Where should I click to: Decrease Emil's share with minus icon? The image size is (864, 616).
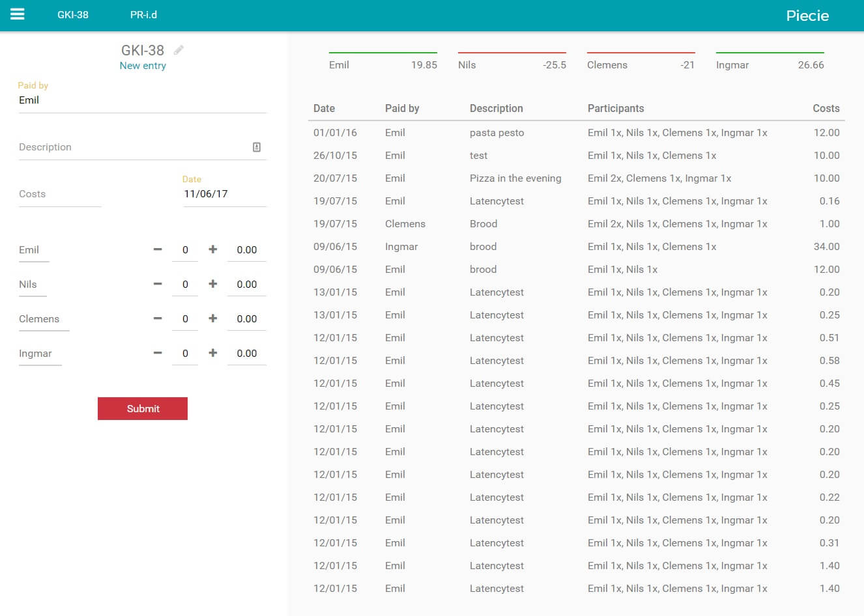click(x=158, y=249)
